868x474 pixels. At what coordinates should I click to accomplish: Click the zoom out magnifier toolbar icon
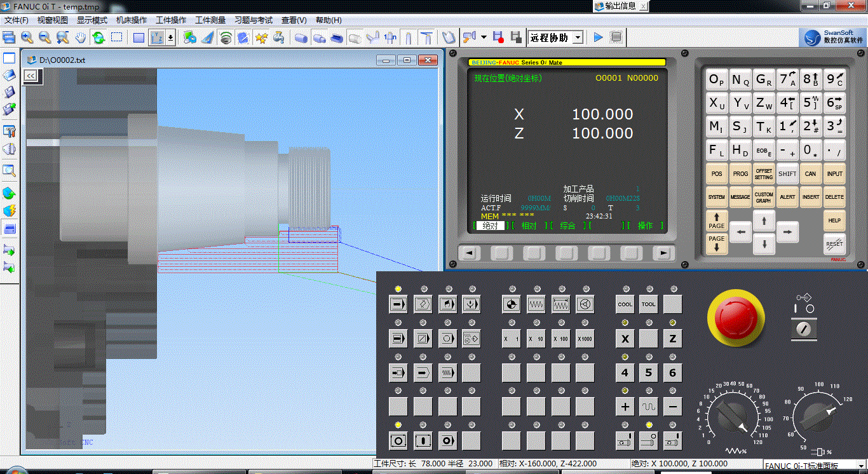(44, 37)
